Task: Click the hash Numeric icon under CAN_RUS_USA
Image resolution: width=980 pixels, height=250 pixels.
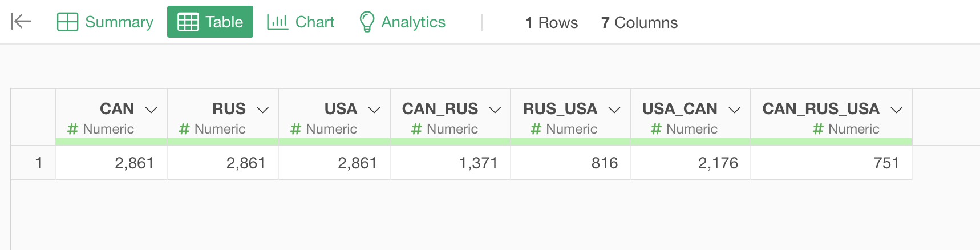Action: click(818, 129)
